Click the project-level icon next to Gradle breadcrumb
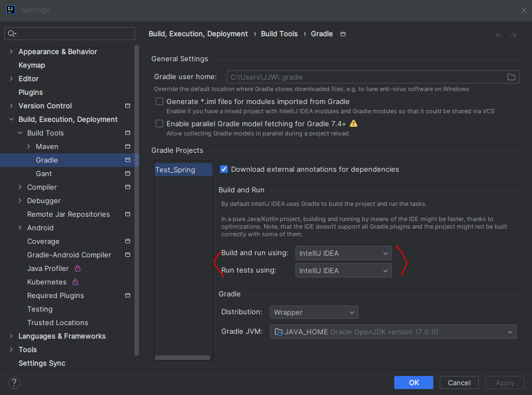The height and width of the screenshot is (395, 532). (343, 34)
